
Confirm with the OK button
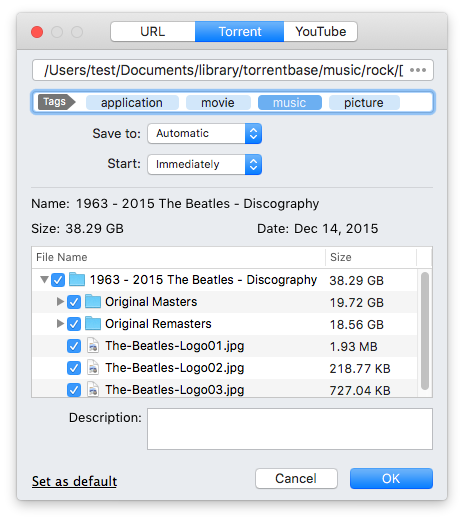coord(391,479)
